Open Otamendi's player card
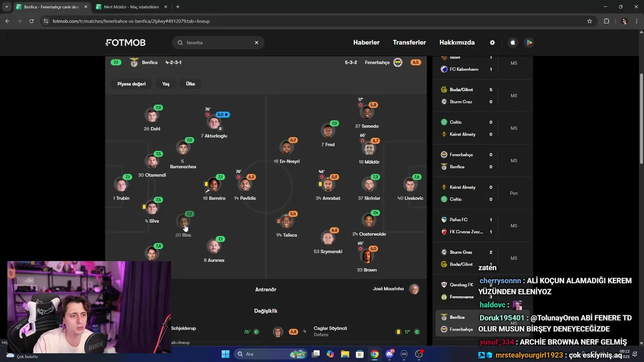The image size is (644, 362). point(152,163)
